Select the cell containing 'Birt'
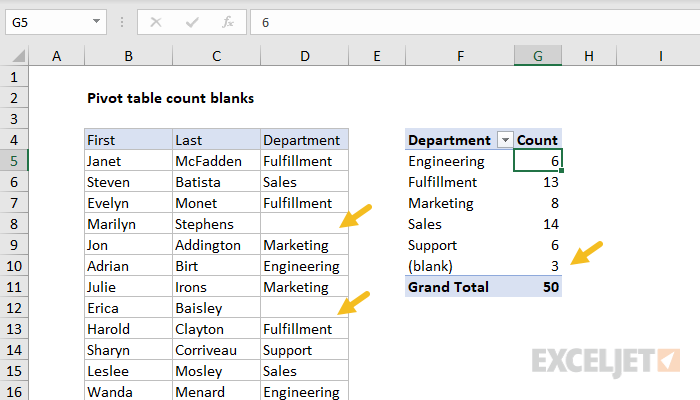This screenshot has width=700, height=400. pyautogui.click(x=216, y=266)
